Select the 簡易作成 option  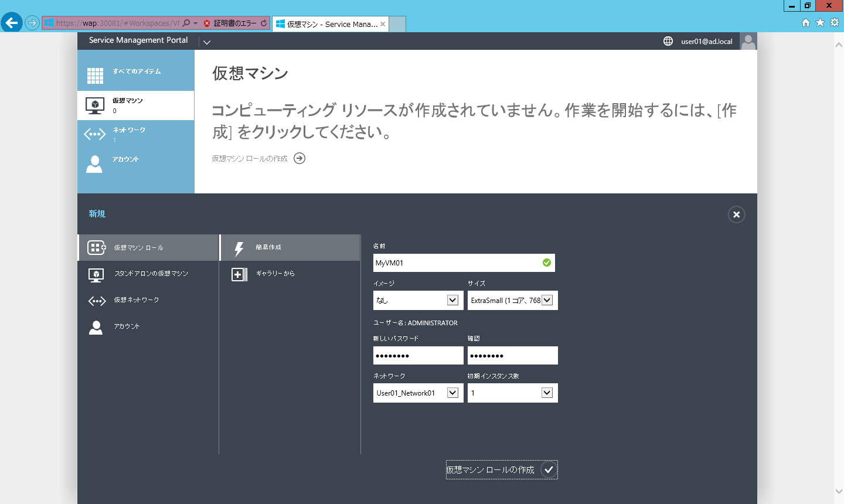pos(290,247)
